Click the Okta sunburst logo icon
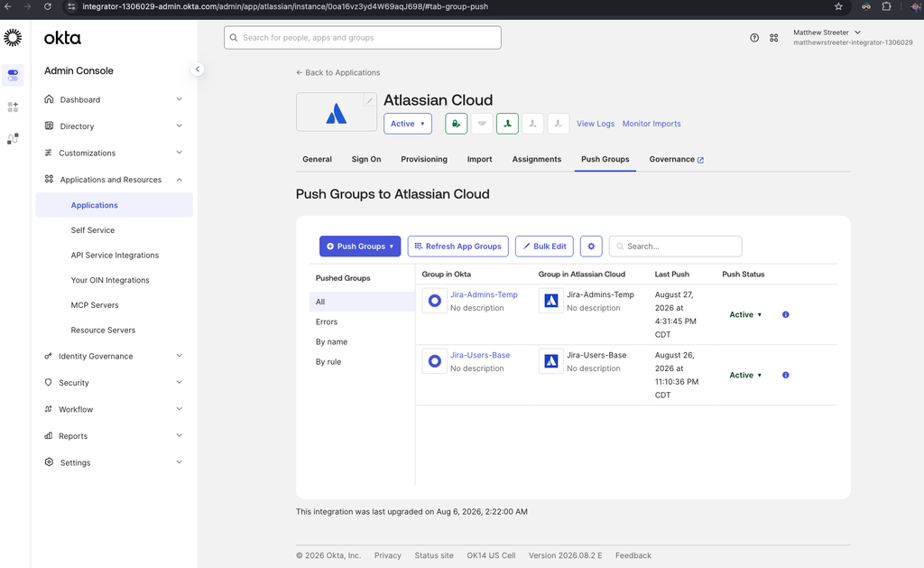The height and width of the screenshot is (568, 924). (13, 38)
